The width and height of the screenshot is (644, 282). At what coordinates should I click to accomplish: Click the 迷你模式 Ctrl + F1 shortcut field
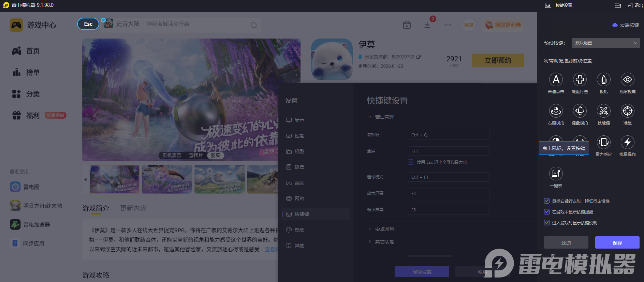point(449,177)
